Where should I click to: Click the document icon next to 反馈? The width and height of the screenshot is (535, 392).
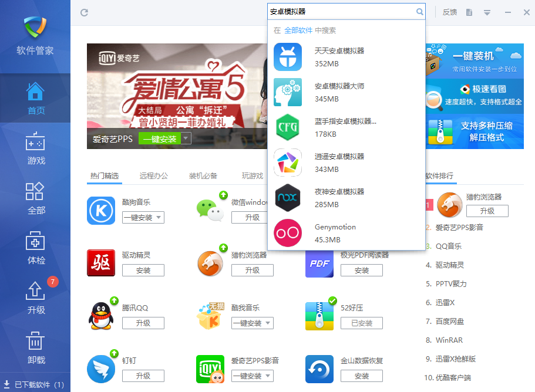(469, 12)
